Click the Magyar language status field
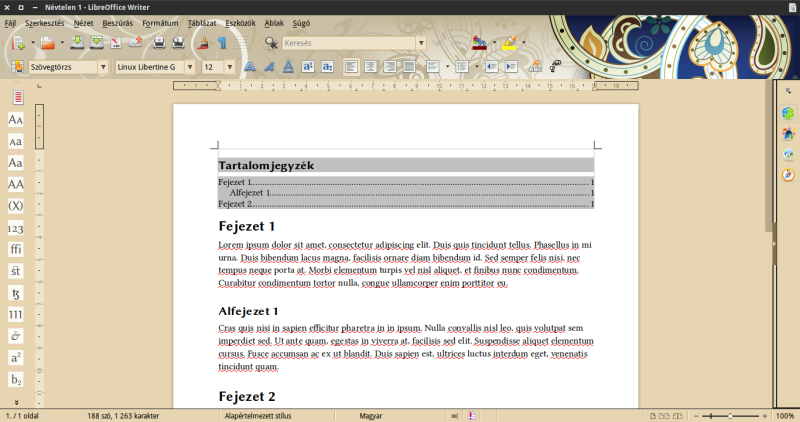The image size is (800, 422). point(371,416)
